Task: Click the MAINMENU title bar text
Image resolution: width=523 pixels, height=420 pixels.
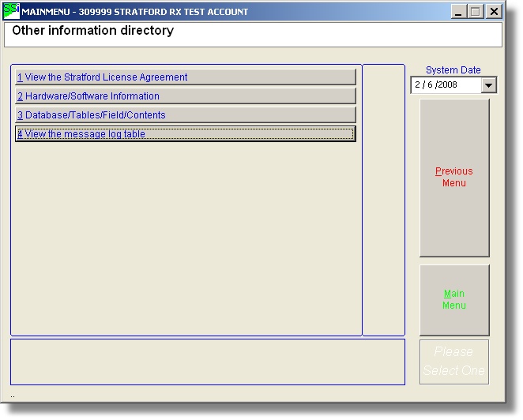Action: [134, 12]
